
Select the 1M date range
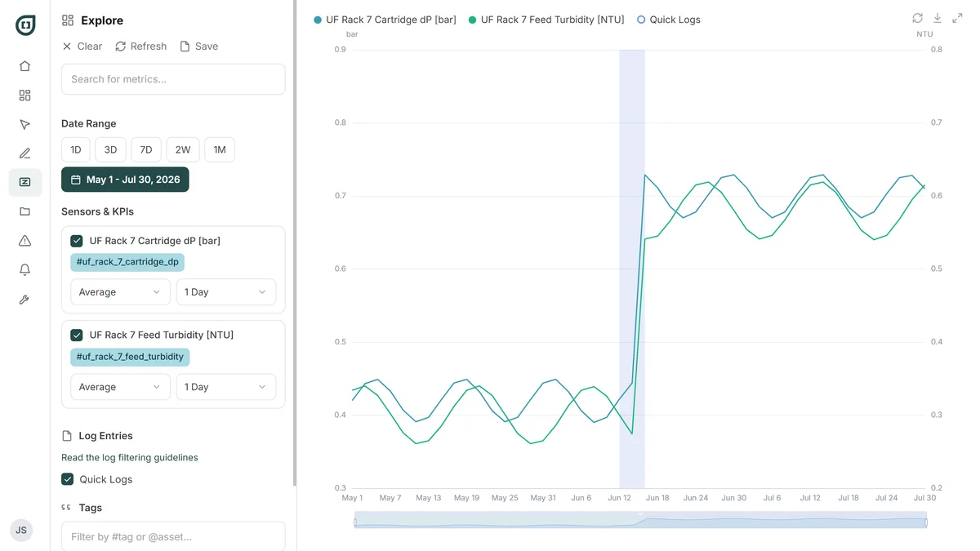coord(220,149)
